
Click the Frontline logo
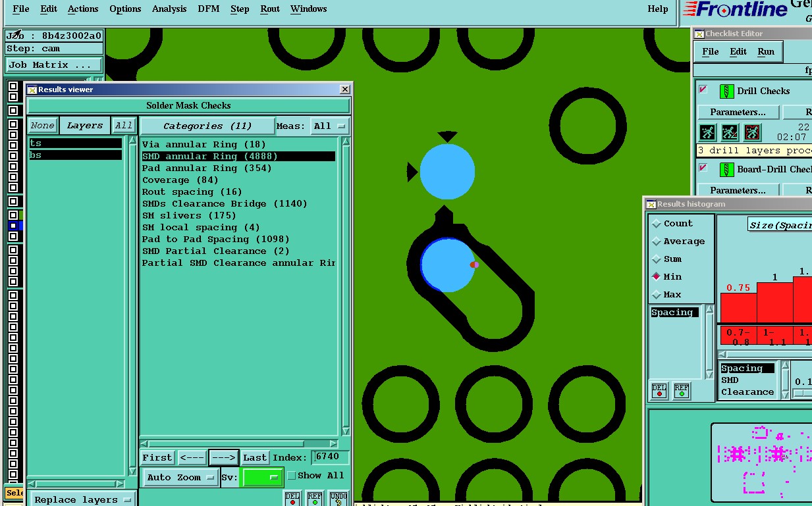click(736, 9)
